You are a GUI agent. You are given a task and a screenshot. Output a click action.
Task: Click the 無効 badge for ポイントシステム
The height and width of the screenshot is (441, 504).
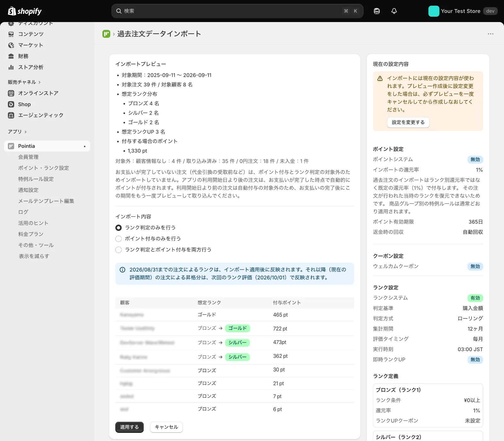475,159
